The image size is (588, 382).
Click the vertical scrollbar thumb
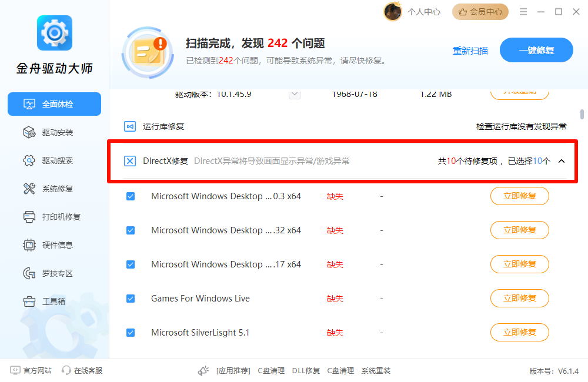click(582, 114)
